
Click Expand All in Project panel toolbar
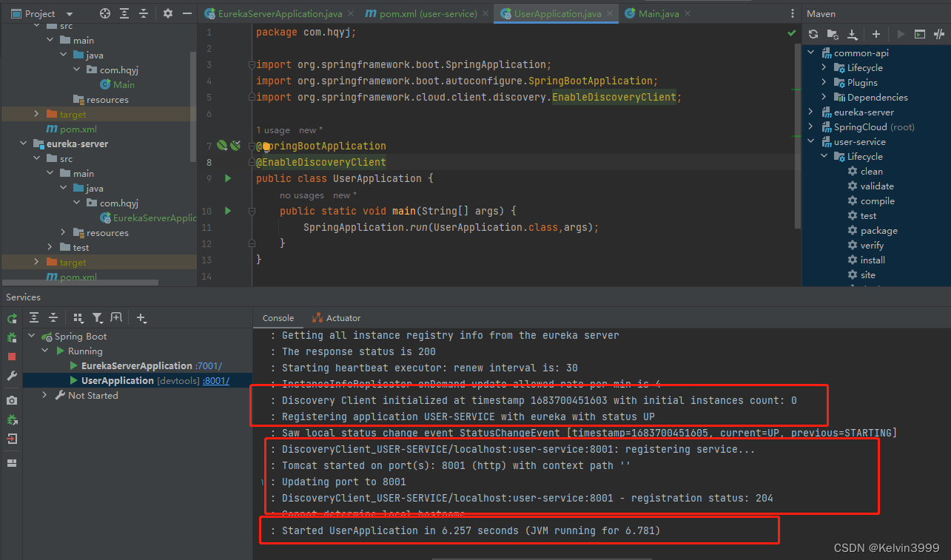click(x=124, y=13)
